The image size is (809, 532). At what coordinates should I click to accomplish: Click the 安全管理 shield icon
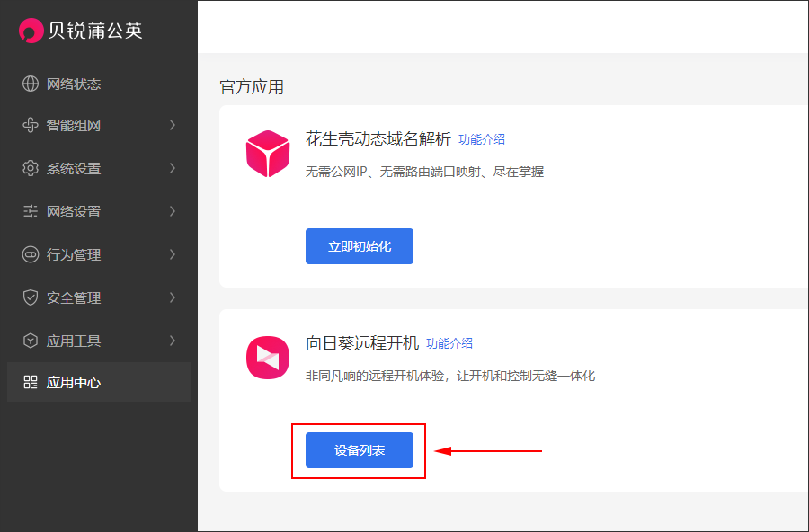[31, 297]
